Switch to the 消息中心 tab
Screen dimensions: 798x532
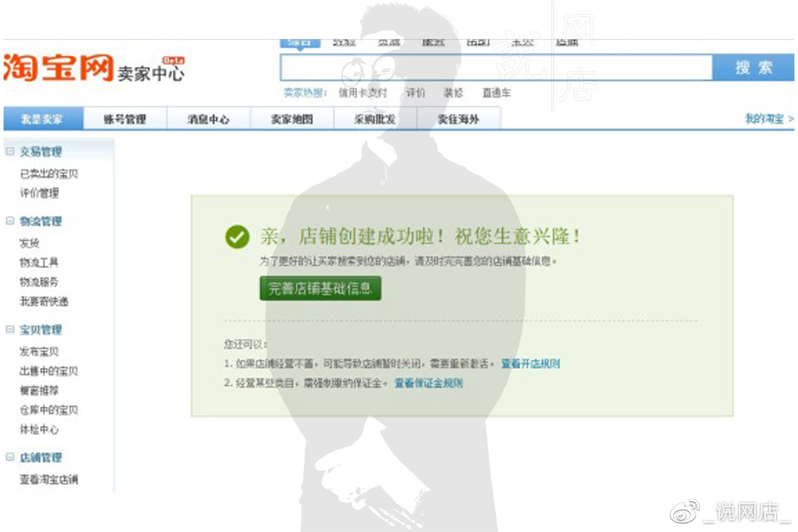(x=209, y=119)
